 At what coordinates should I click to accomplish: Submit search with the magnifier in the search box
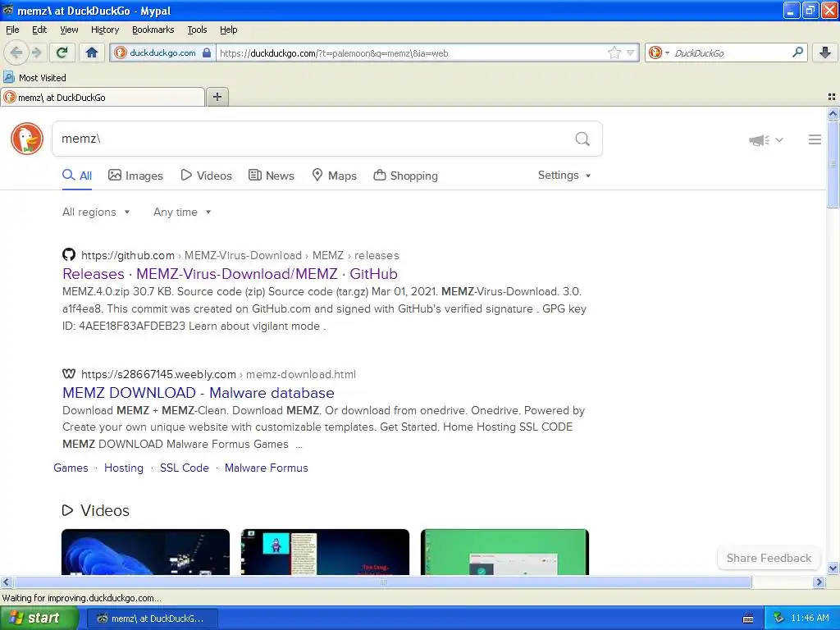[582, 139]
